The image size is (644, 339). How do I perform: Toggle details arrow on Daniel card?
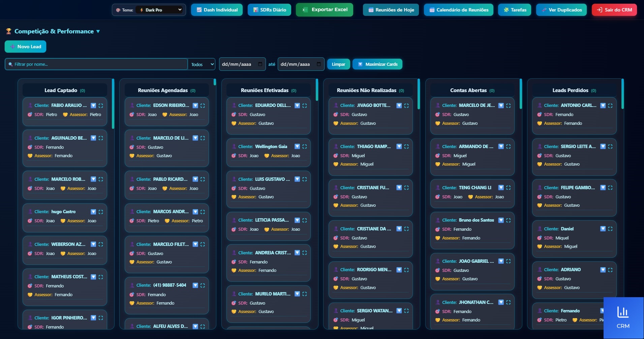coord(603,229)
